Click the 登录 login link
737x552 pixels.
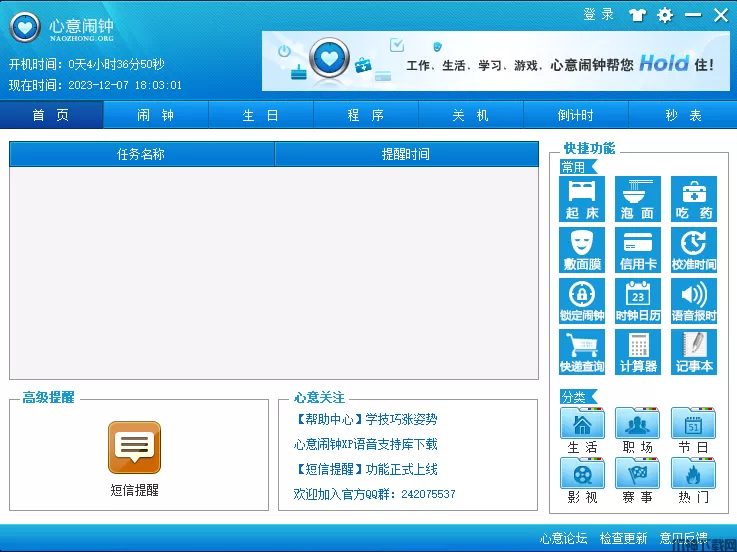point(598,15)
